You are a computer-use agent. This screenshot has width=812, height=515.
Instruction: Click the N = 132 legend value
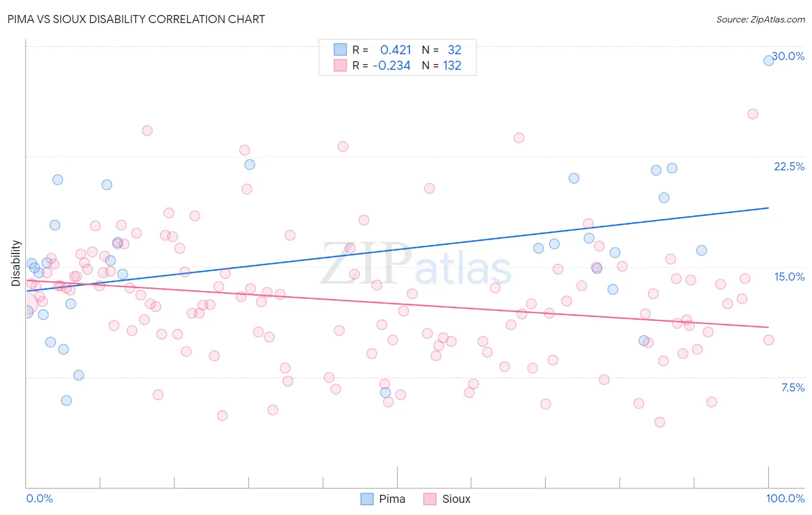coord(442,65)
